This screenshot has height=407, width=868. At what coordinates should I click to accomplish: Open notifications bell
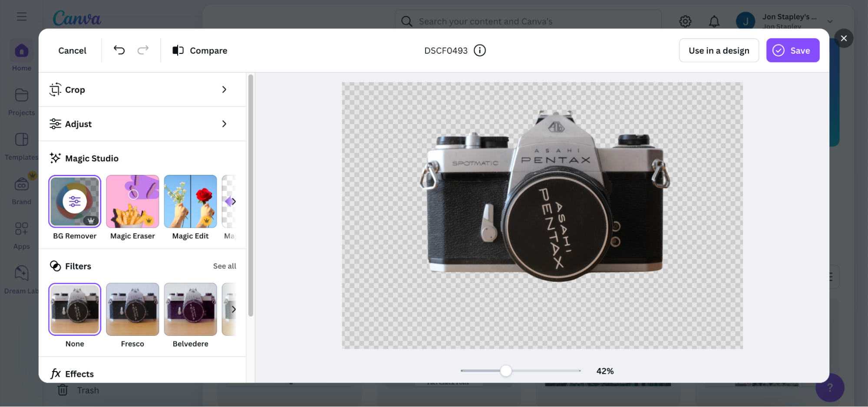[x=714, y=21]
